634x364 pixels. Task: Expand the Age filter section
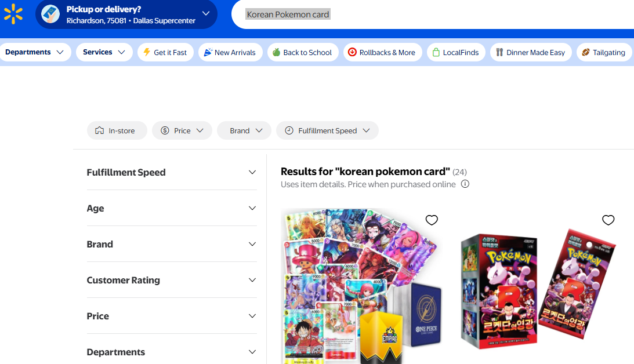[172, 209]
